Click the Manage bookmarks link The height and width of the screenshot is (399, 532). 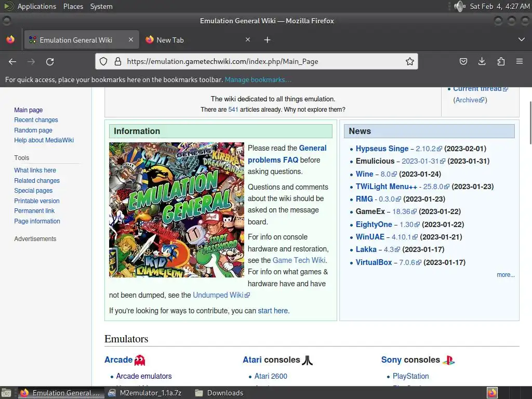click(x=258, y=79)
